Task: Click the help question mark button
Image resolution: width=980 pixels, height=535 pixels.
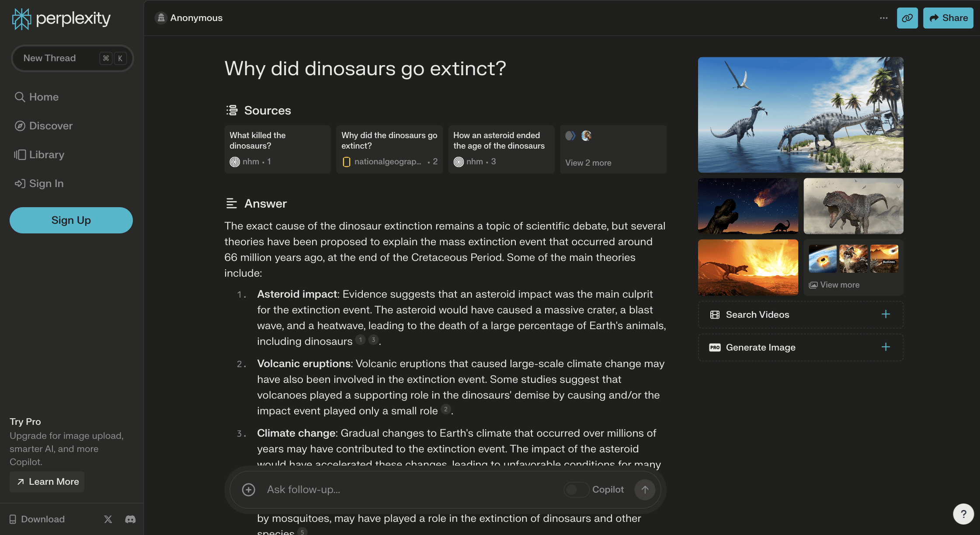Action: point(963,514)
